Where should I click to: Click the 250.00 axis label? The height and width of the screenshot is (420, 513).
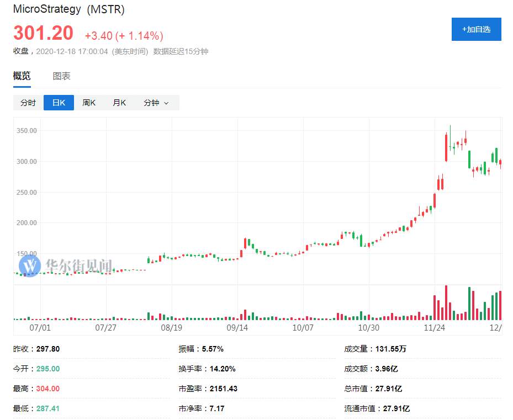coord(27,192)
